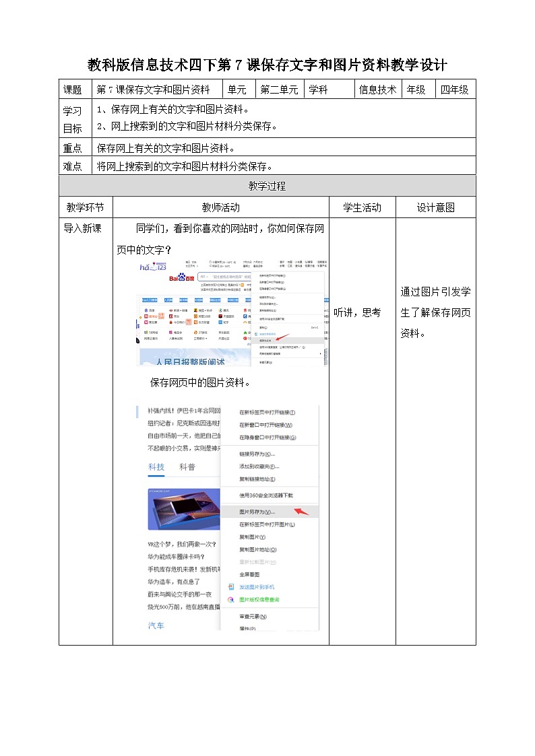Open the headline starting 自由市场前一天
Image resolution: width=535 pixels, height=756 pixels.
pos(184,436)
